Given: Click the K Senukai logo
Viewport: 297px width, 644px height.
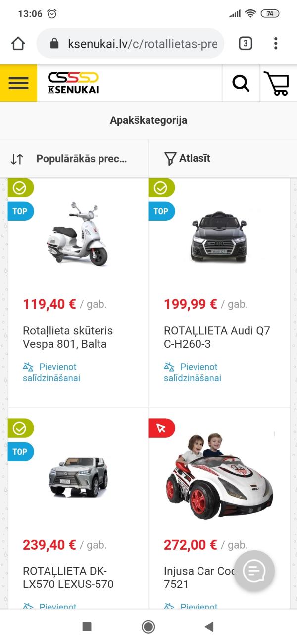Looking at the screenshot, I should [x=73, y=83].
